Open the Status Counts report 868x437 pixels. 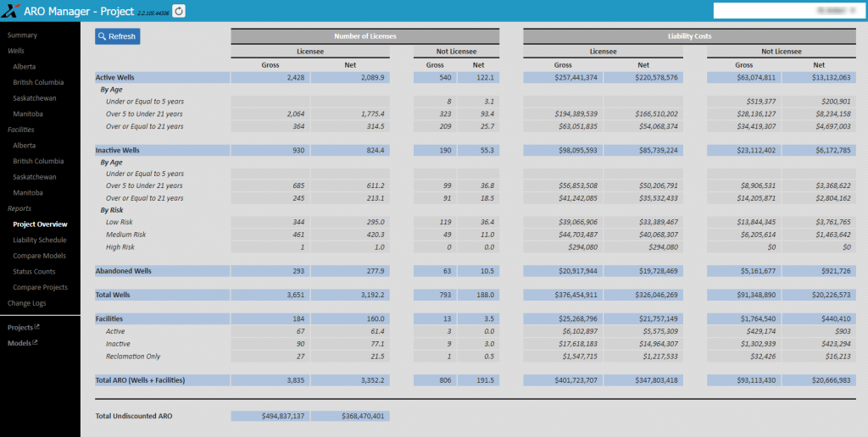(x=34, y=272)
